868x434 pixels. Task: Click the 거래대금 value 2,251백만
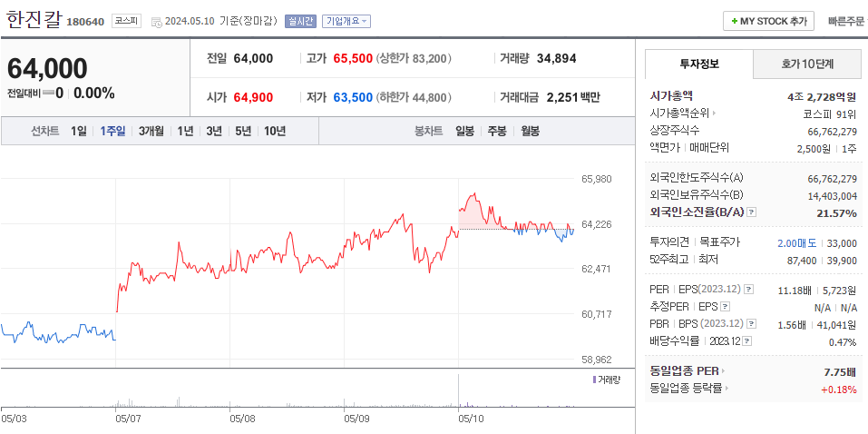point(573,97)
